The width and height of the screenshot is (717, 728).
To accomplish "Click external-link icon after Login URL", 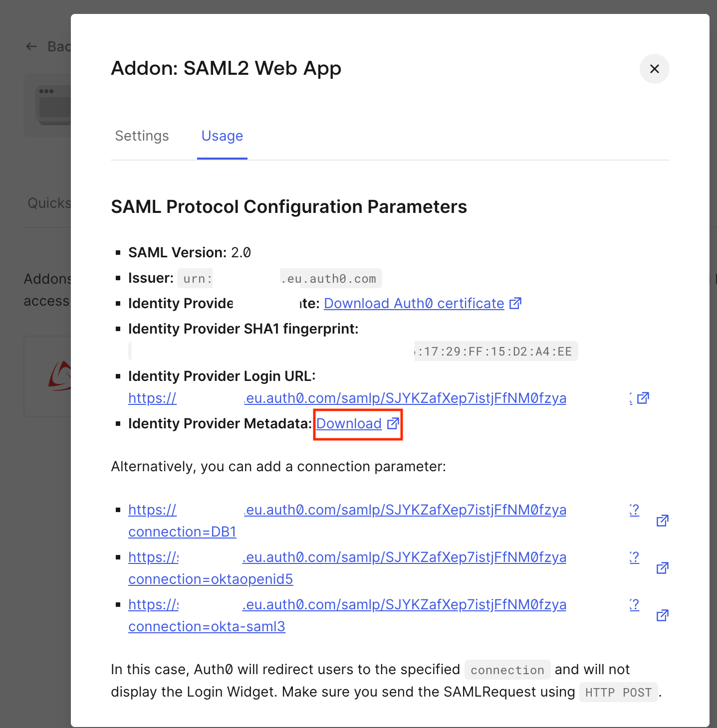I will tap(643, 398).
